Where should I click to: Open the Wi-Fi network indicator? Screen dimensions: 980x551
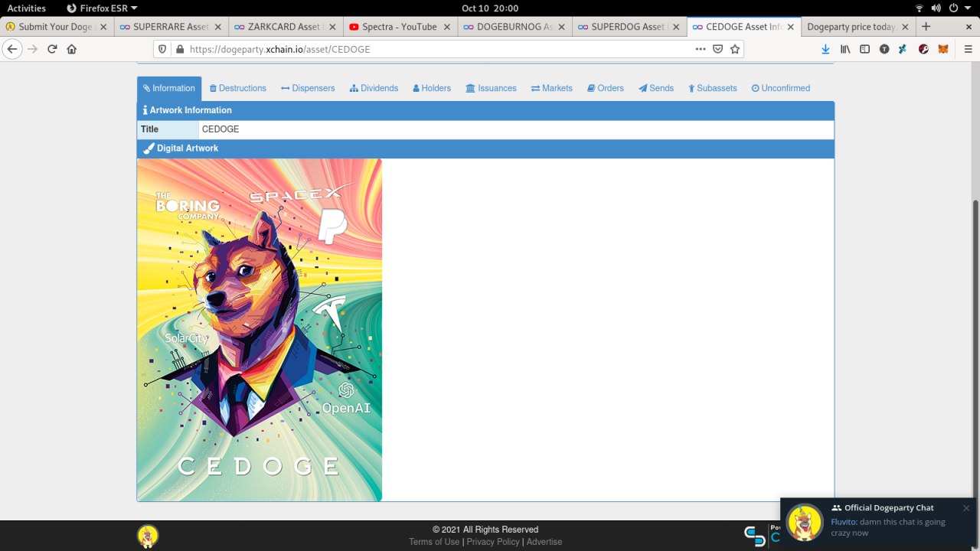pos(919,8)
